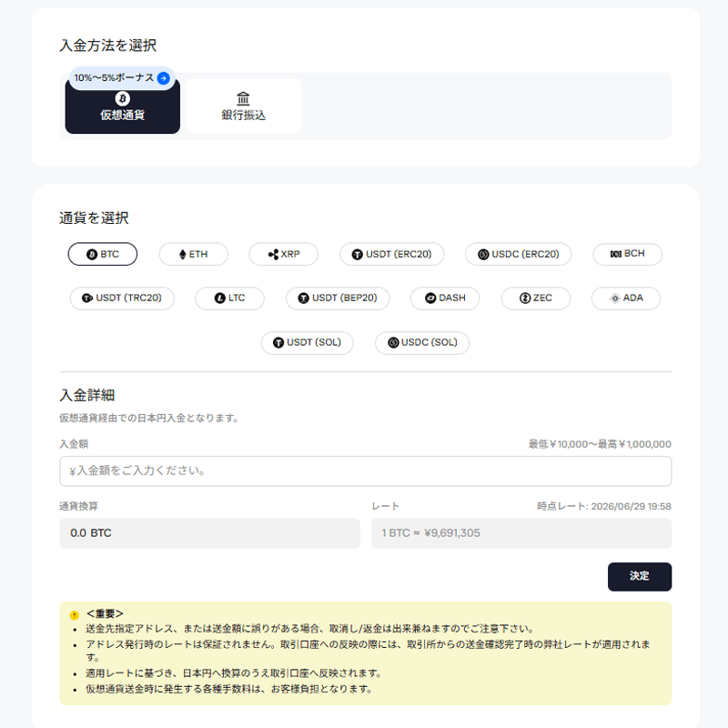Screen dimensions: 728x728
Task: Choose USDT (BEP20) currency chip
Action: click(338, 298)
